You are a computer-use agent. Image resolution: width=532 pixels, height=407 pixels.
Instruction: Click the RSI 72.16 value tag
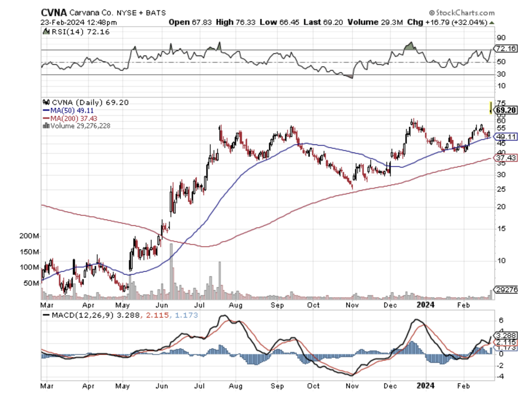pos(506,49)
